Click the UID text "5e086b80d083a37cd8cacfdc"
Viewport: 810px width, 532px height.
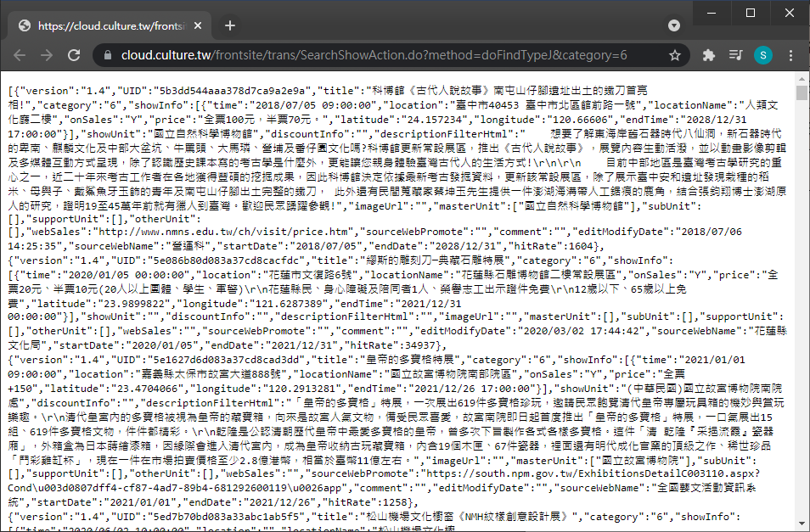[x=226, y=260]
